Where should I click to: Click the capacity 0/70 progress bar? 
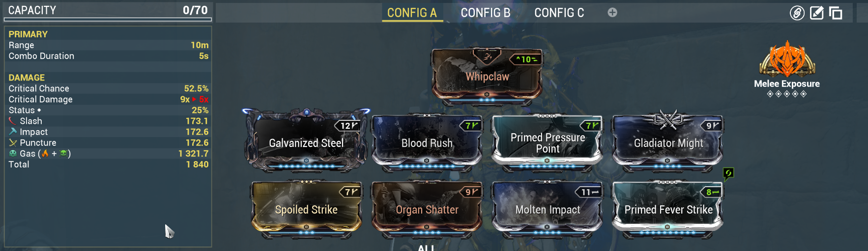coord(108,20)
